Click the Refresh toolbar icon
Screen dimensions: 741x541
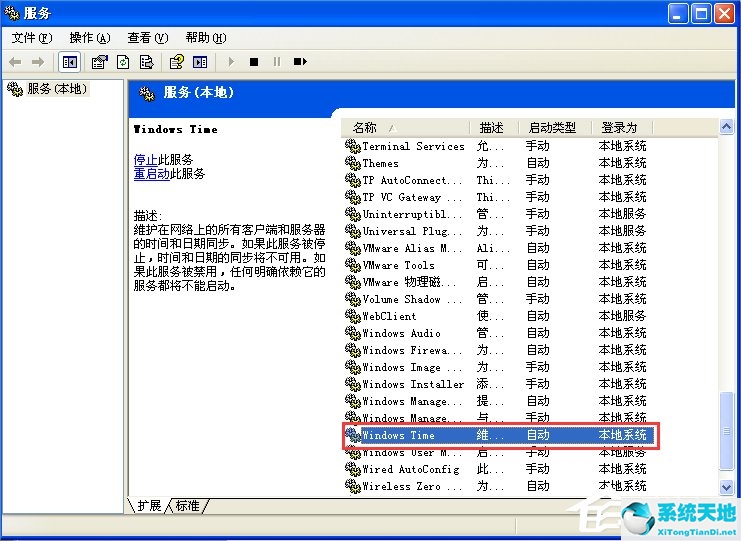tap(123, 62)
